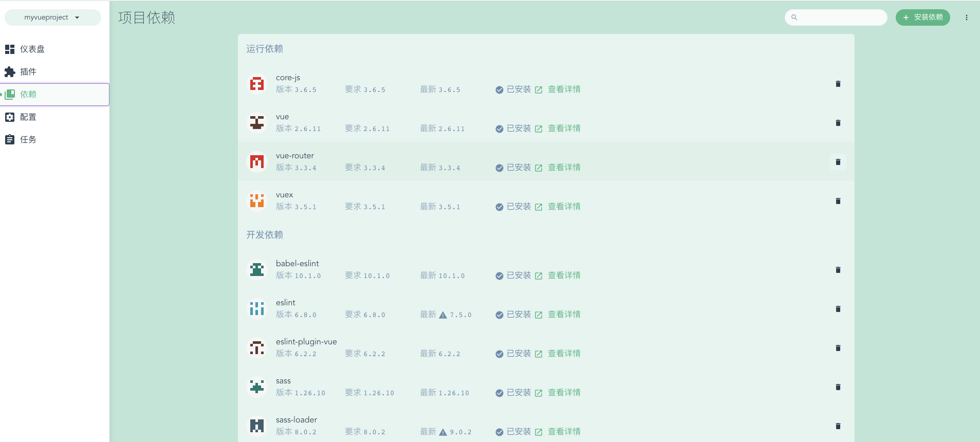Open 查看详情 link for babel-eslint
The image size is (980, 442).
(558, 275)
